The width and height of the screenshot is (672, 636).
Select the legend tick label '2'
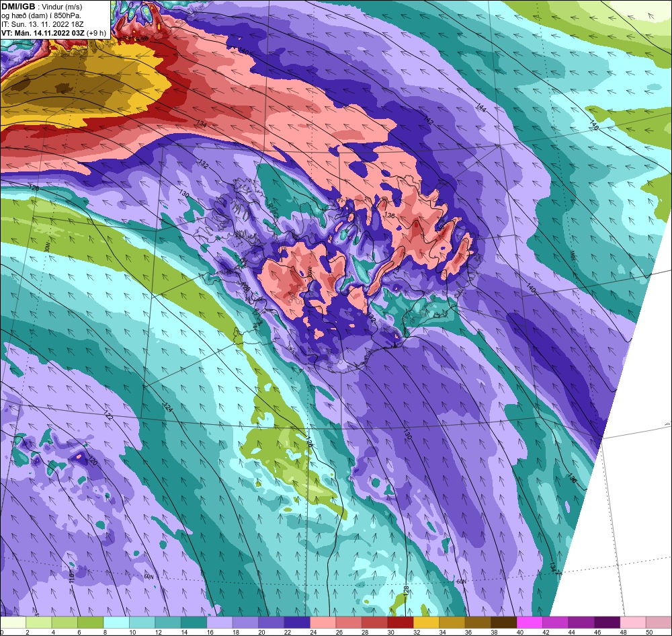pos(28,632)
